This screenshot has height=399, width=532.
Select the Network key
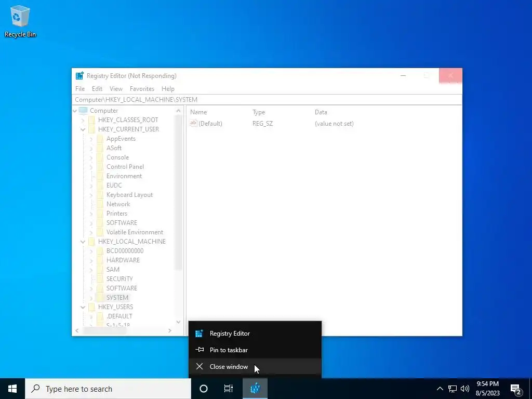[x=118, y=204]
